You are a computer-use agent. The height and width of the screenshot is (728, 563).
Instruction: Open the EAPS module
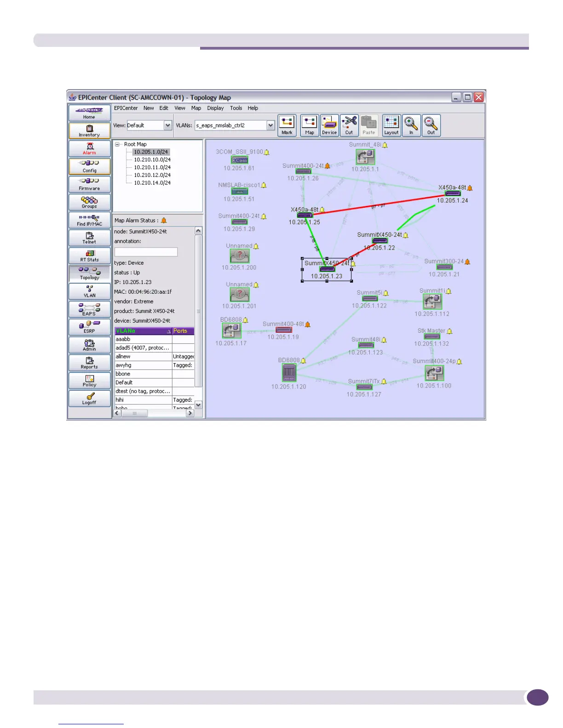click(x=89, y=309)
